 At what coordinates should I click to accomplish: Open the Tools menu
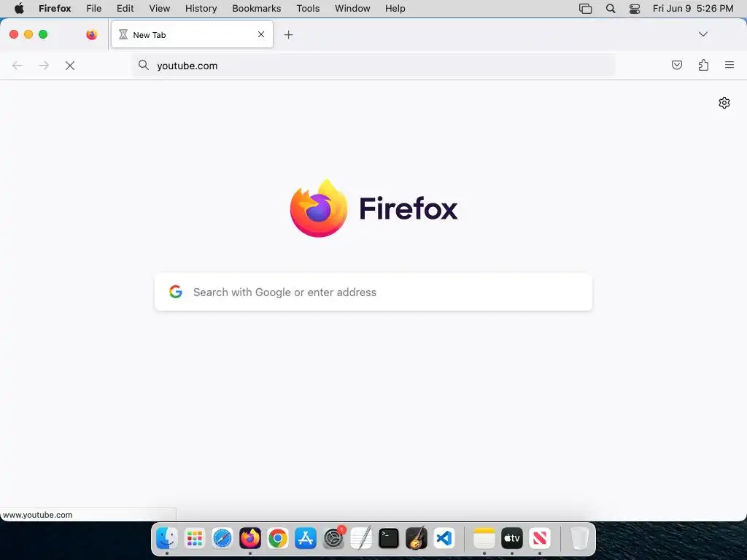(308, 9)
